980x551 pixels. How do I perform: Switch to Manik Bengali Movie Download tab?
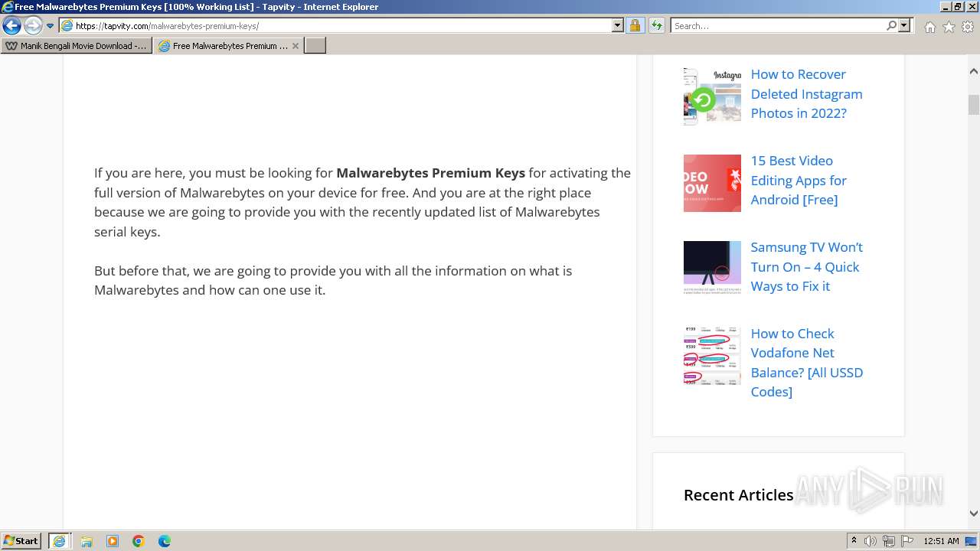(x=77, y=46)
